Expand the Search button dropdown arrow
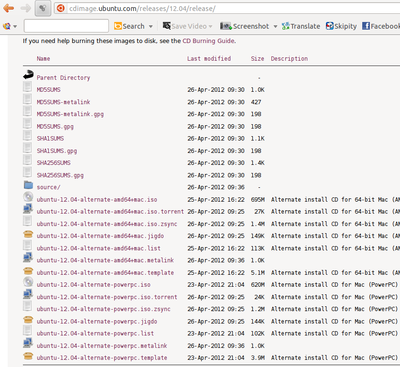 (151, 26)
